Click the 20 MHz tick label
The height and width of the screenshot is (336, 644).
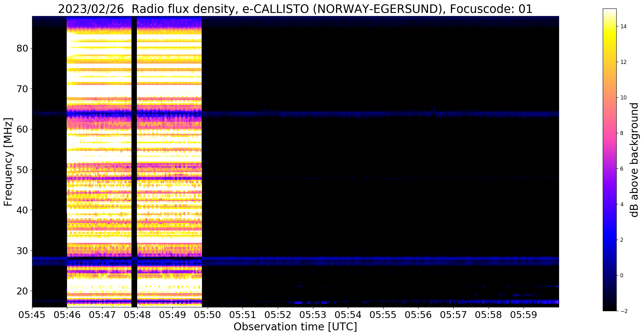(22, 291)
